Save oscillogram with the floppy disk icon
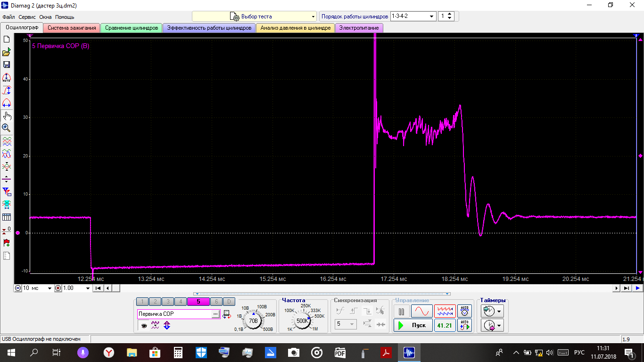Viewport: 644px width, 362px height. pos(7,65)
